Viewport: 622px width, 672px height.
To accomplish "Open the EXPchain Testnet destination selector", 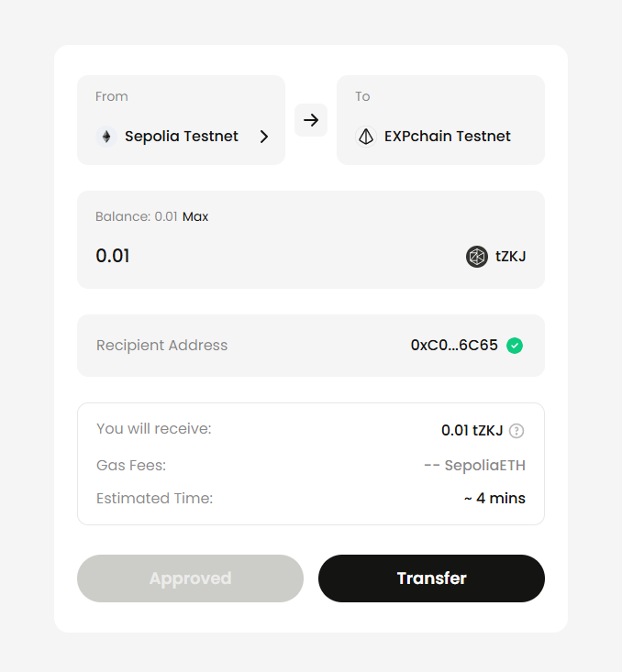I will pyautogui.click(x=440, y=120).
